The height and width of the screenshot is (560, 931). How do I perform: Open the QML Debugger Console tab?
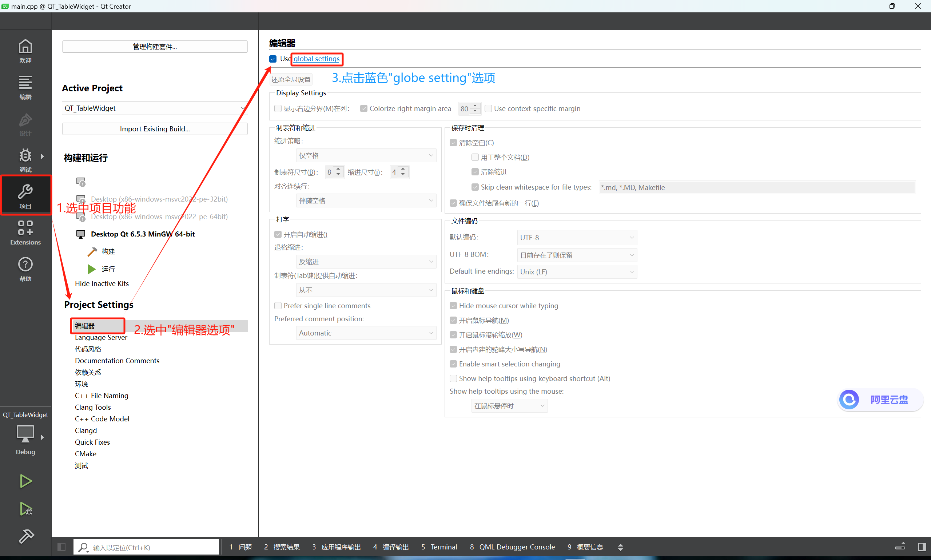[512, 547]
